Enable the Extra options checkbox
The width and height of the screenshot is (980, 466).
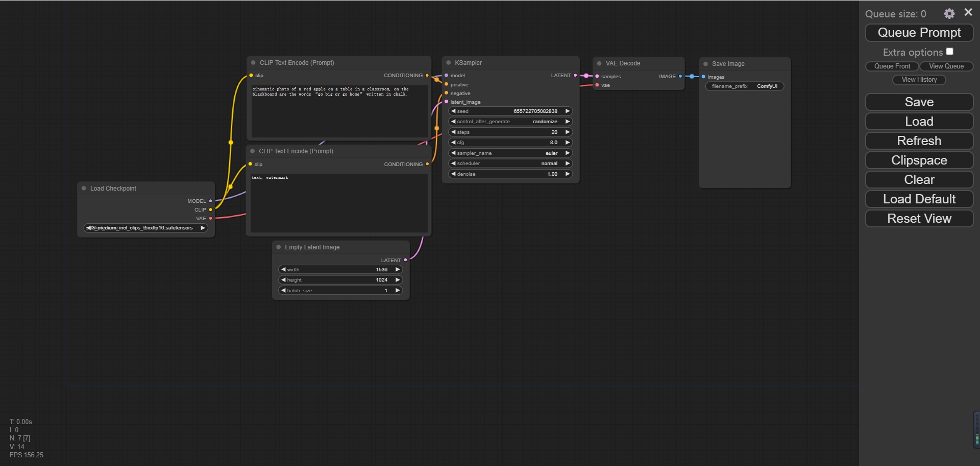click(949, 52)
